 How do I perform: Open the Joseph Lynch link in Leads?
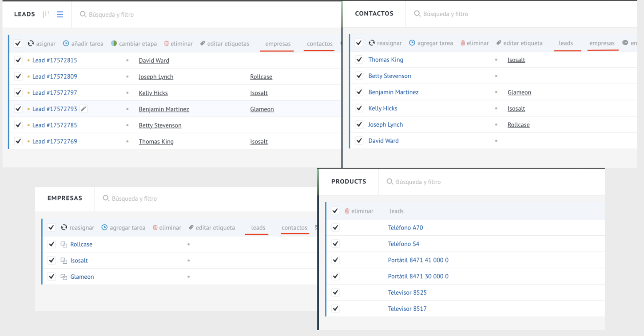[156, 76]
